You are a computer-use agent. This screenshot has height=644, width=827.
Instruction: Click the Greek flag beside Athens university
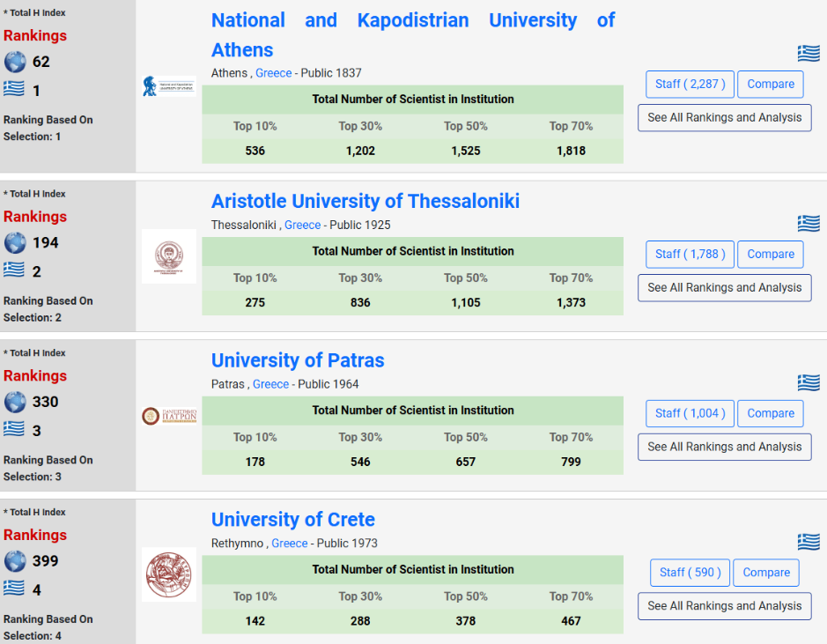click(809, 54)
